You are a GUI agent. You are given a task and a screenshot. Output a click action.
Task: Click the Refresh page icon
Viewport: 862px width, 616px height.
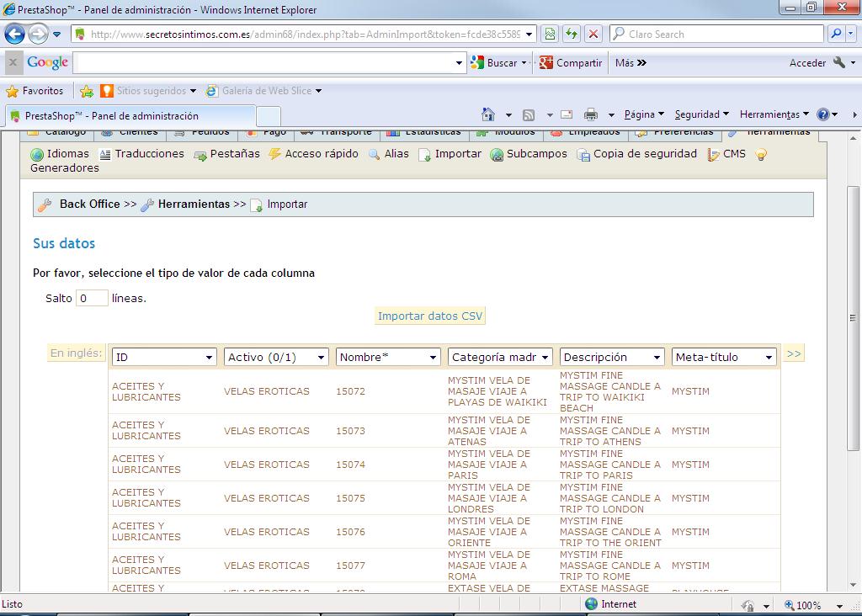tap(572, 34)
